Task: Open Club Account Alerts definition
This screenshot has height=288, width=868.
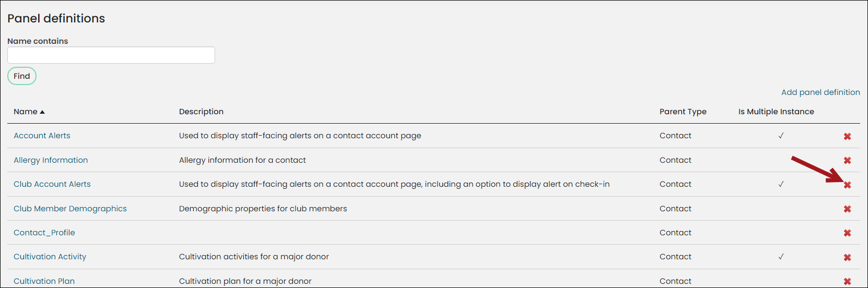Action: [x=52, y=184]
